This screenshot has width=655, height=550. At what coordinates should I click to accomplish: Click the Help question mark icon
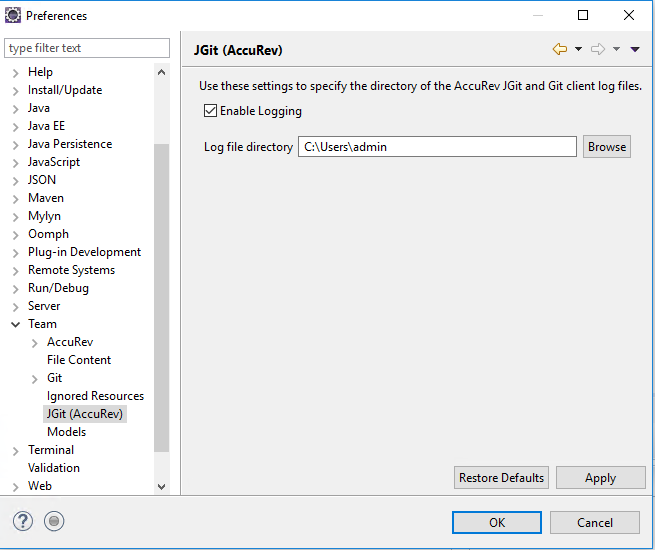coord(23,521)
